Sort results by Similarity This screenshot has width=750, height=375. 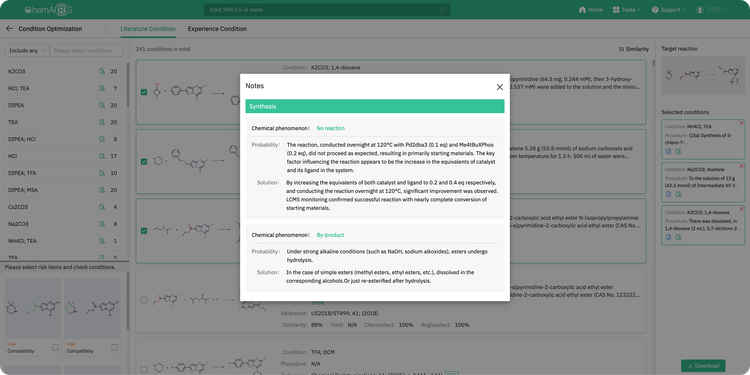coord(634,49)
